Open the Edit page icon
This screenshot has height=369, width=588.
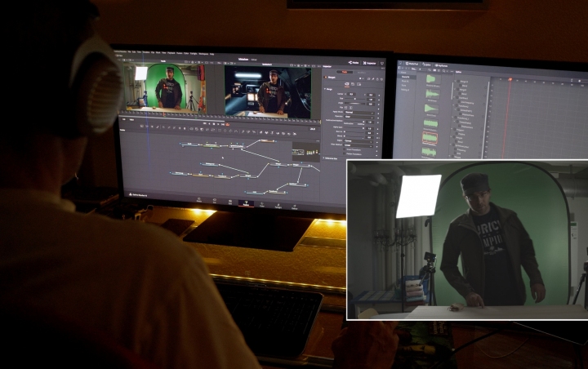(x=230, y=202)
